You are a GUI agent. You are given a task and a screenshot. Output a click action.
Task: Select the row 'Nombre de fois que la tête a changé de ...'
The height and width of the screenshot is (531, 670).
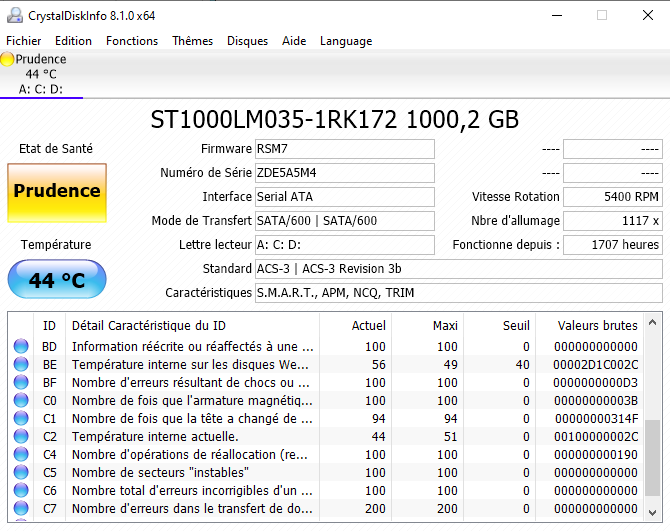(x=326, y=418)
